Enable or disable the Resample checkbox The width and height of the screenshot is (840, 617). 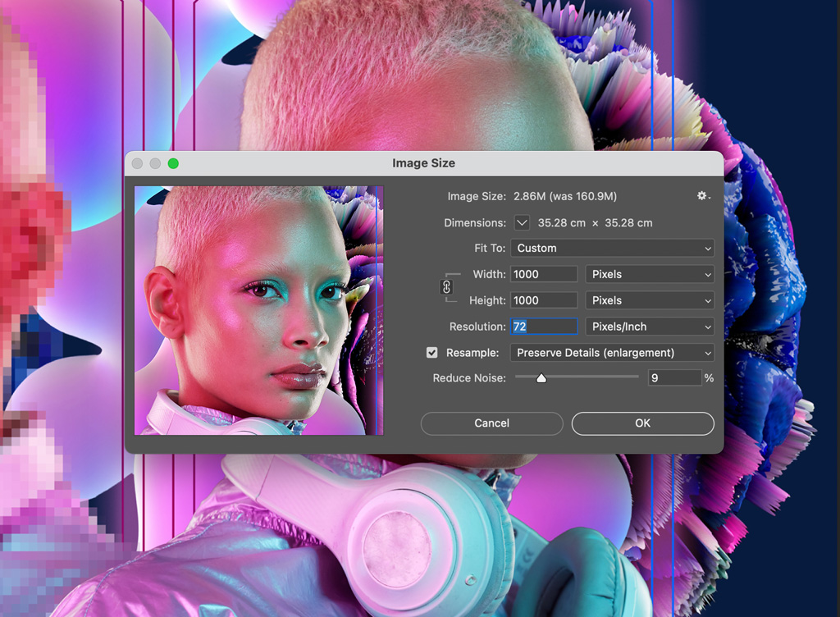[431, 353]
